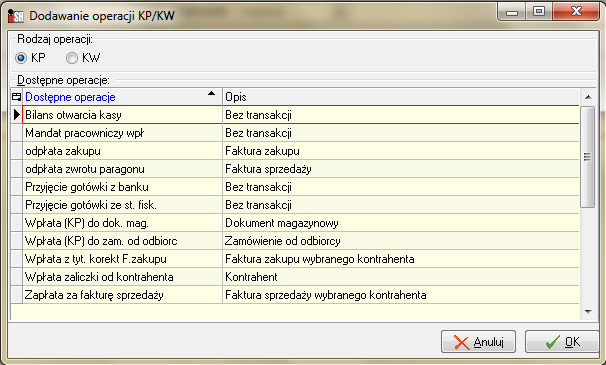606x365 pixels.
Task: Click Opis cell Zamówienie od odbiorcy
Action: point(401,241)
